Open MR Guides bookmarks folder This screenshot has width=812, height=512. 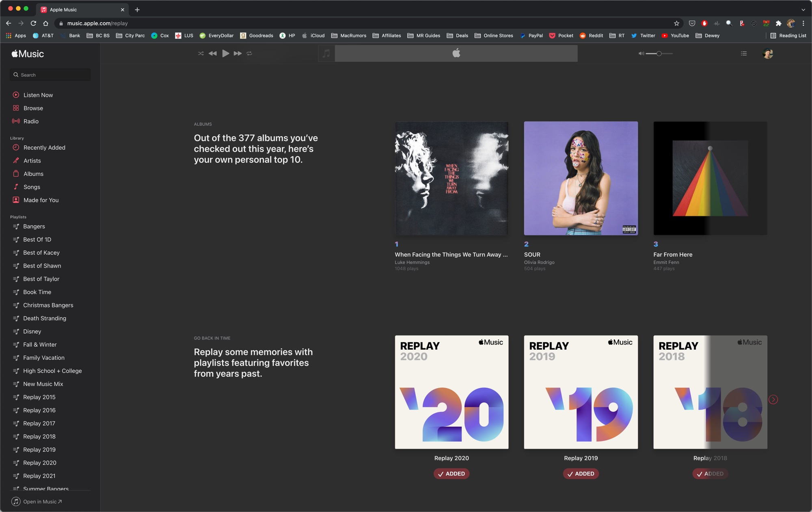click(x=424, y=35)
